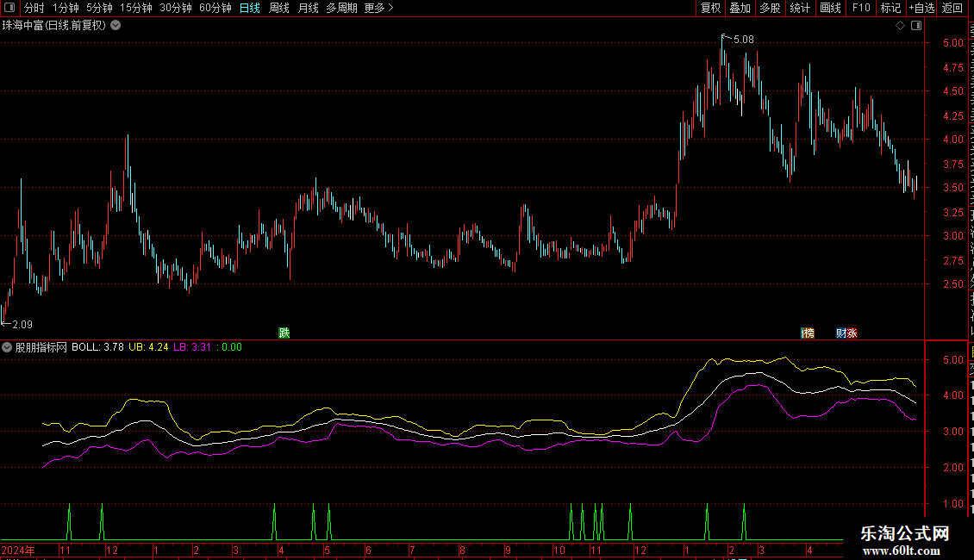
Task: Click the 标记 mark button
Action: coord(890,8)
